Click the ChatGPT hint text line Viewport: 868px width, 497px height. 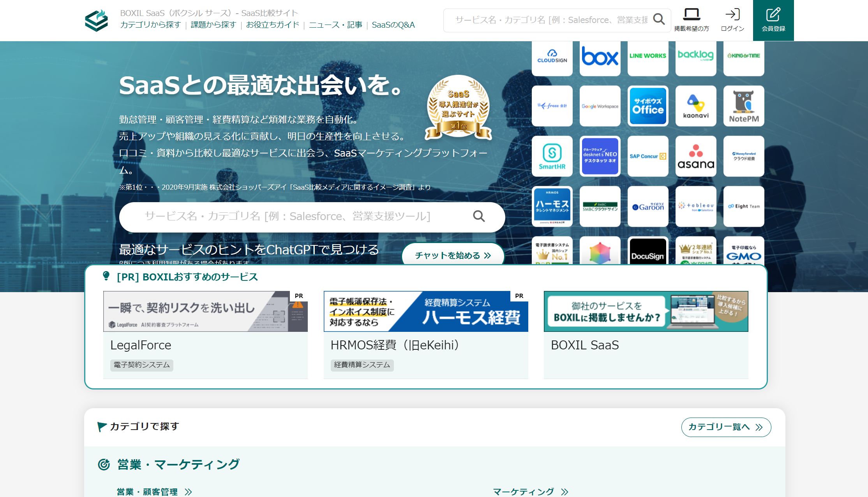(249, 250)
